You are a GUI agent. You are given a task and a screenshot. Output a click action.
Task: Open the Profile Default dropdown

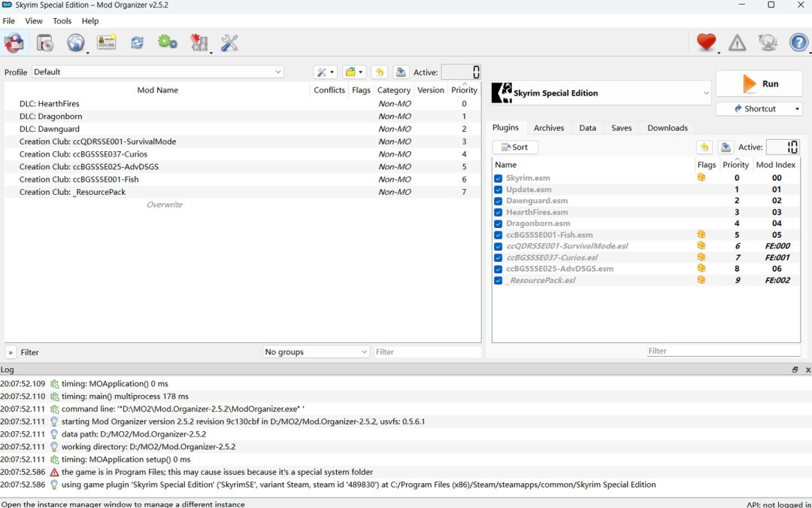pyautogui.click(x=158, y=72)
